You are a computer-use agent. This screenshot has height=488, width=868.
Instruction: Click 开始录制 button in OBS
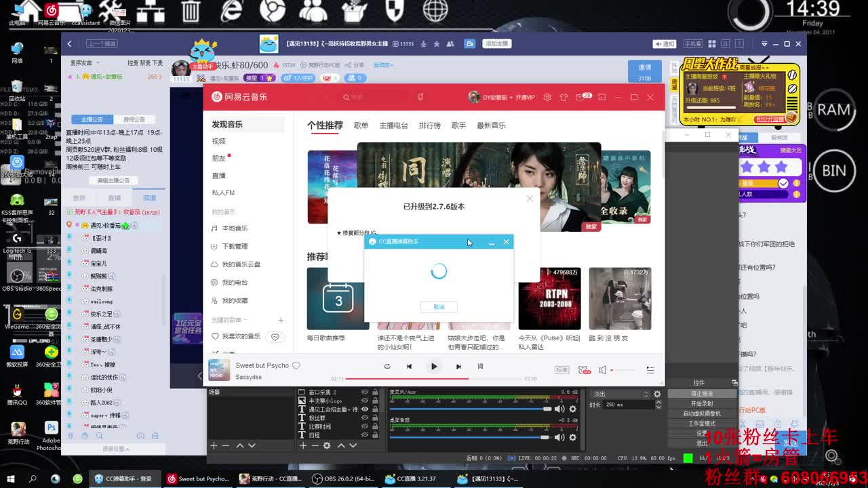(x=702, y=403)
